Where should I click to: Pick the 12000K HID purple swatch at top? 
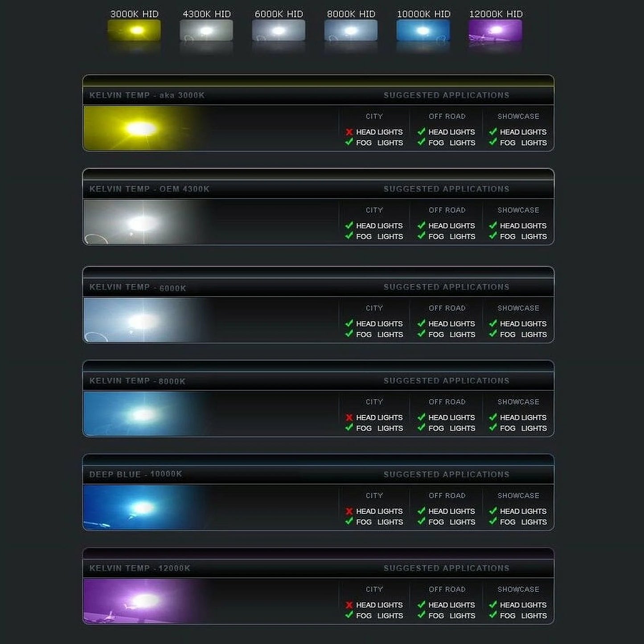coord(495,30)
